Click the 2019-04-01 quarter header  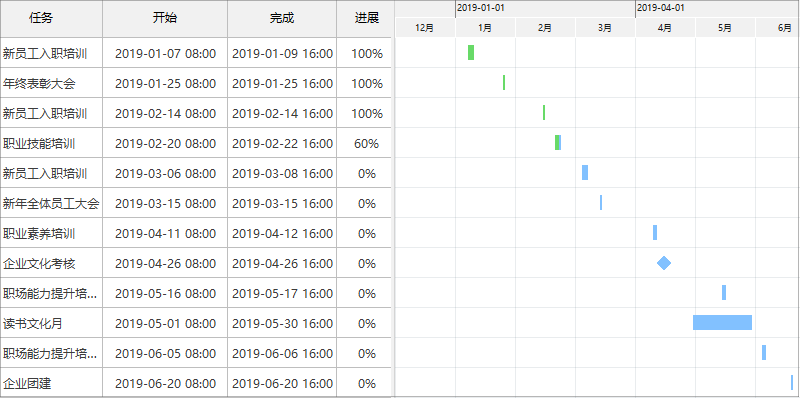coord(717,9)
